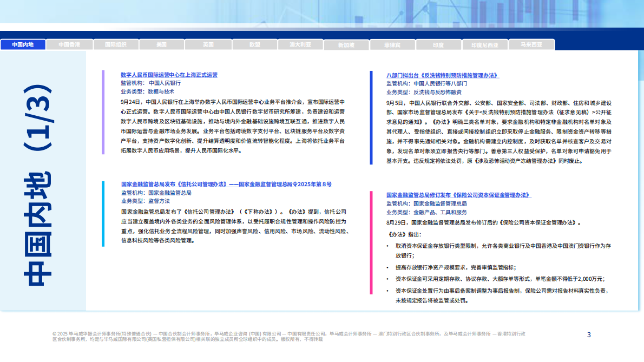Switch to the 马来西亚 tab
Viewport: 644px width, 362px height.
point(531,44)
